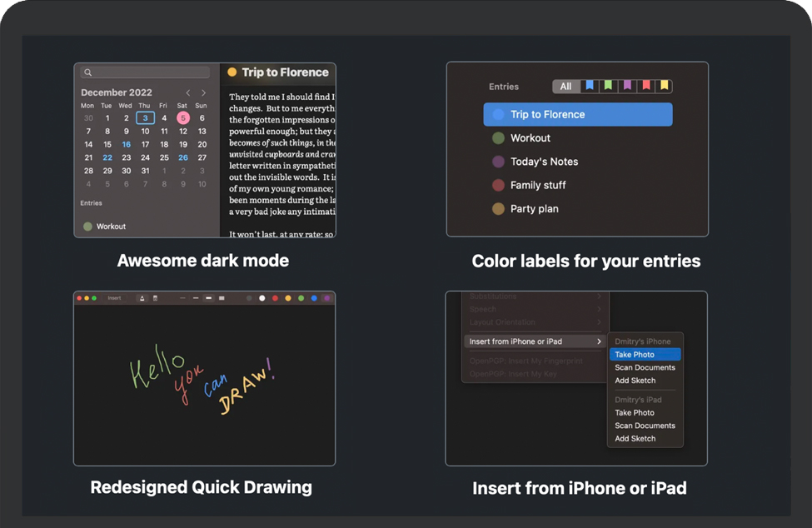This screenshot has width=812, height=528.
Task: Filter entries by the red bookmark label
Action: [x=646, y=86]
